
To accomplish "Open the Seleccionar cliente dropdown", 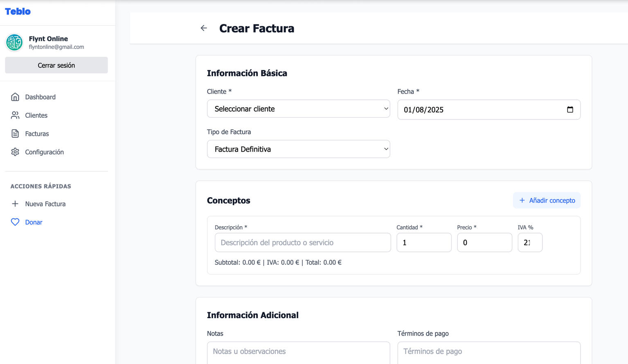I will 298,109.
